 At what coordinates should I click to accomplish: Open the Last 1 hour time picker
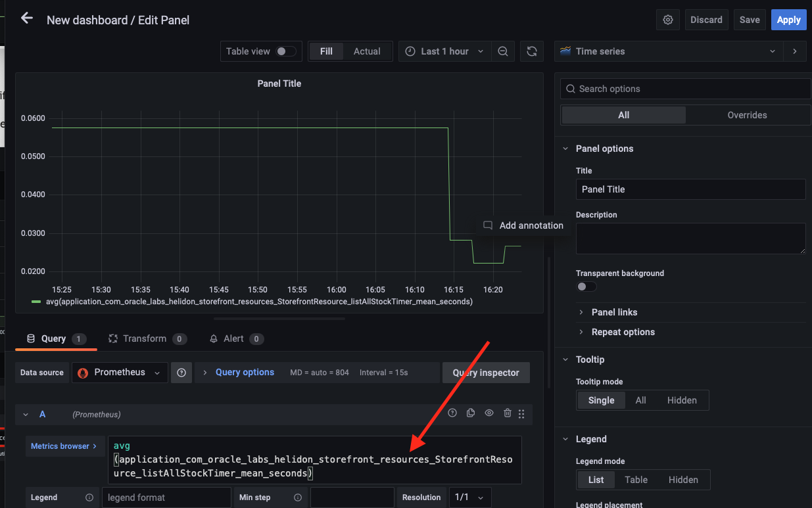[x=444, y=51]
